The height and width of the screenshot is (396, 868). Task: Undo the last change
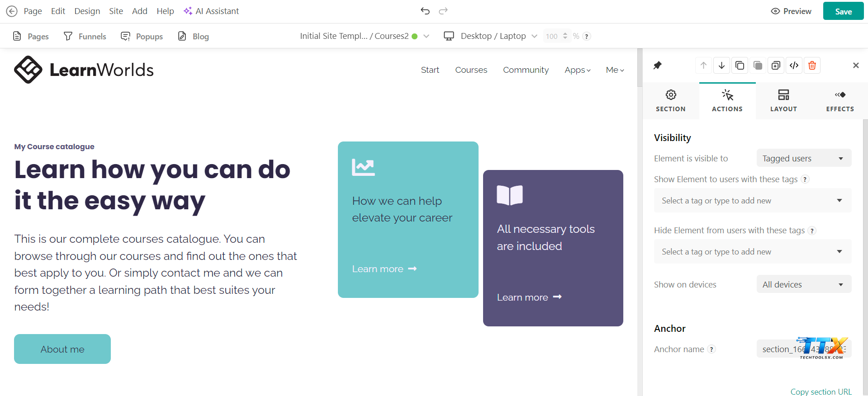[x=425, y=11]
